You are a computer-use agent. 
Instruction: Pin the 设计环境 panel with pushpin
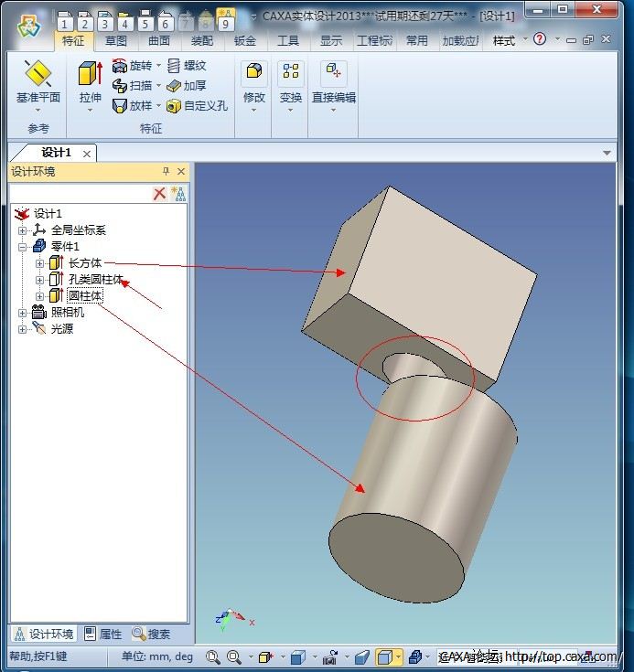pos(166,171)
